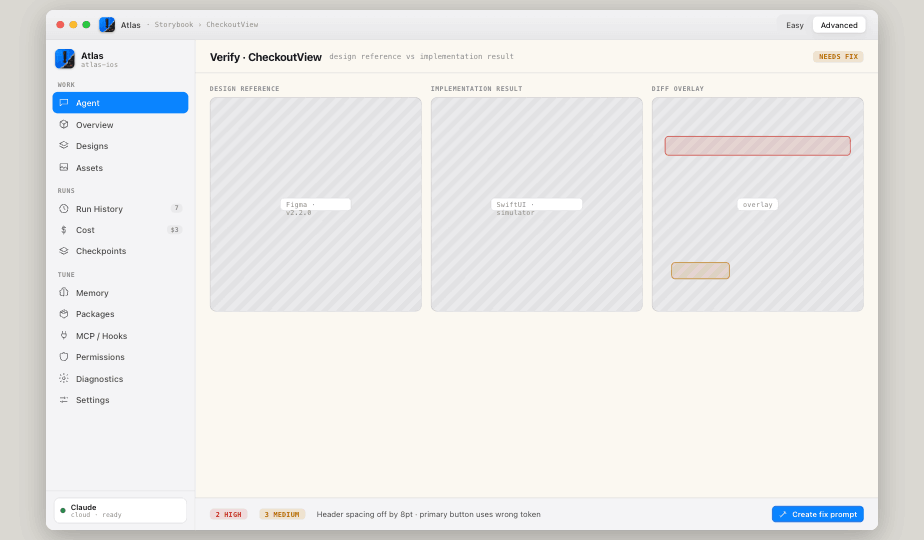Click the Claude cloud ready status card
Screen dimensions: 924x540
coord(120,511)
